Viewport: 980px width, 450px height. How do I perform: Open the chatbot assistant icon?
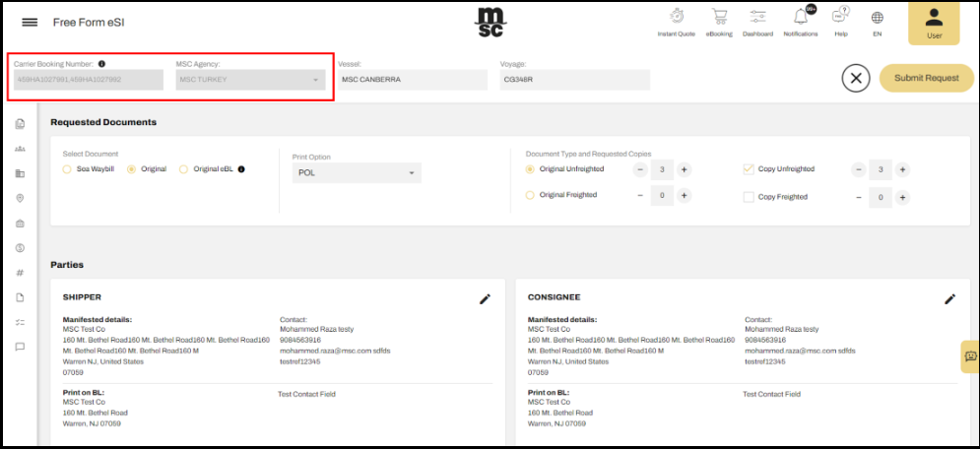click(x=970, y=356)
